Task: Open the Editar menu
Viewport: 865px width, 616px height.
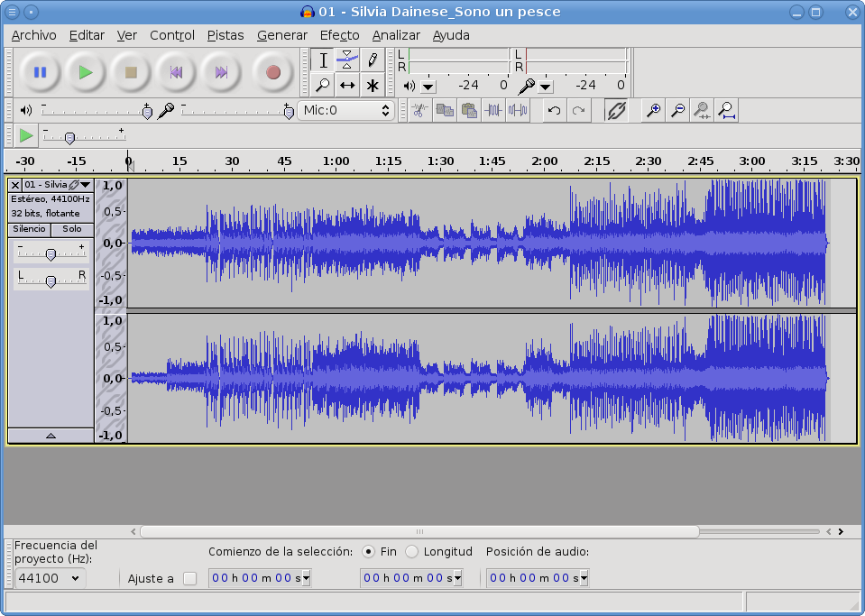Action: [x=87, y=35]
